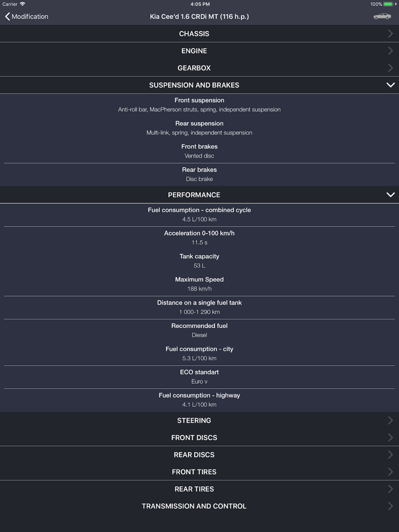The height and width of the screenshot is (532, 399).
Task: Expand the CHASSIS section chevron
Action: (390, 34)
